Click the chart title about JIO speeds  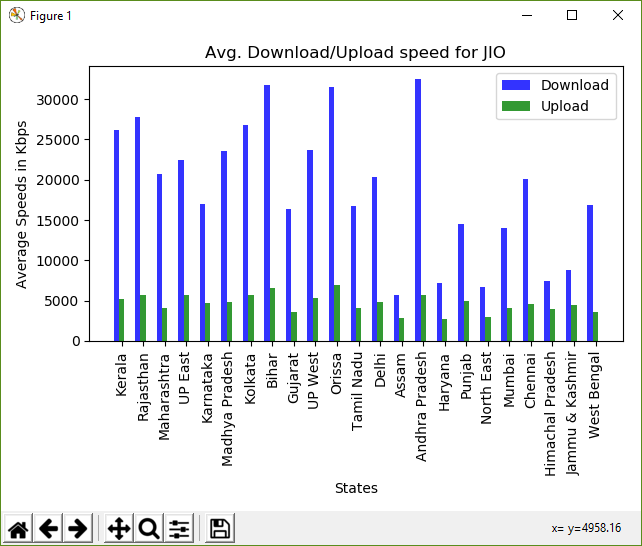(355, 52)
